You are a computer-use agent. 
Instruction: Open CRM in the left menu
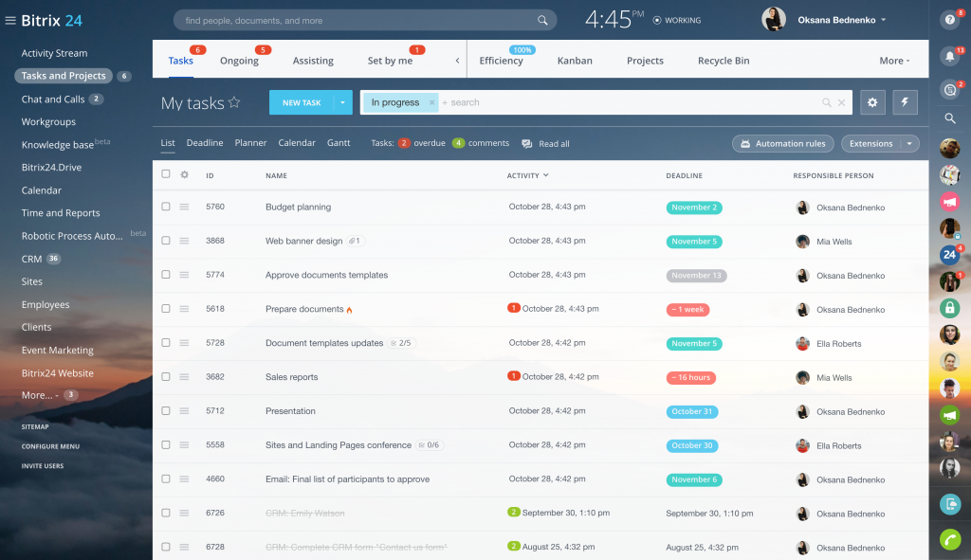(x=31, y=259)
